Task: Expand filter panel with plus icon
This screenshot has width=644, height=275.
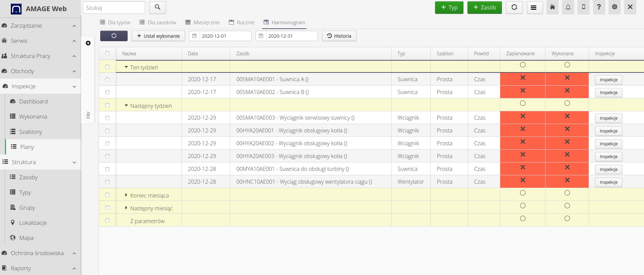Action: pos(88,43)
